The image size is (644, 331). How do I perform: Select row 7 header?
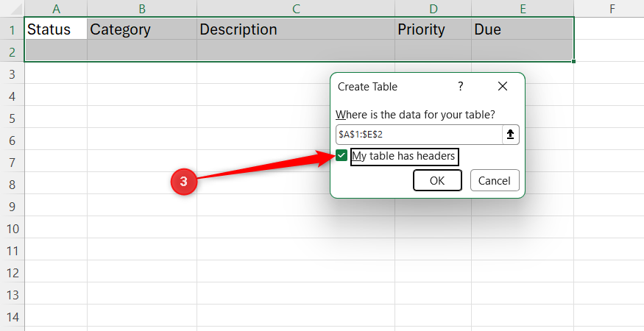(x=12, y=163)
